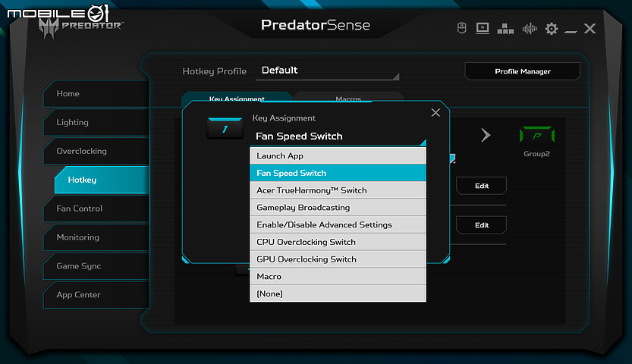
Task: Open the App Center section
Action: [x=97, y=295]
